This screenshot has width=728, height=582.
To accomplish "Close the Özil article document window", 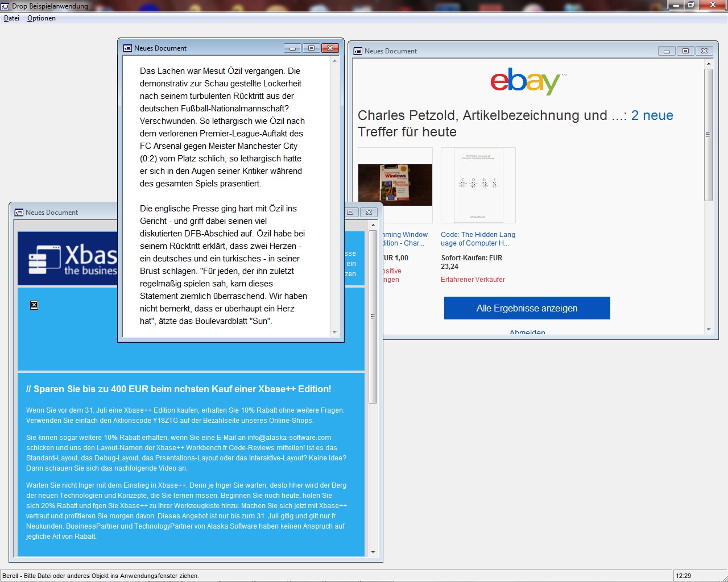I will coord(330,48).
